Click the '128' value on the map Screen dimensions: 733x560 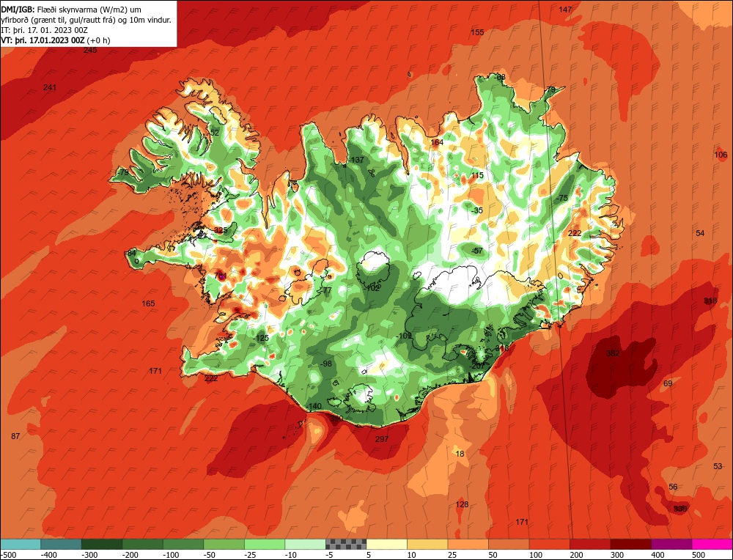tap(462, 504)
